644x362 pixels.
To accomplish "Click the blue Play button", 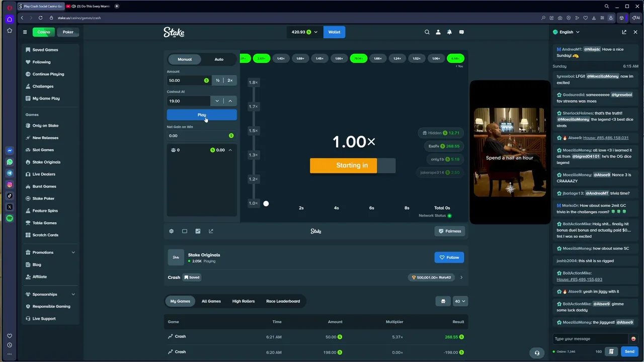I will tap(202, 115).
